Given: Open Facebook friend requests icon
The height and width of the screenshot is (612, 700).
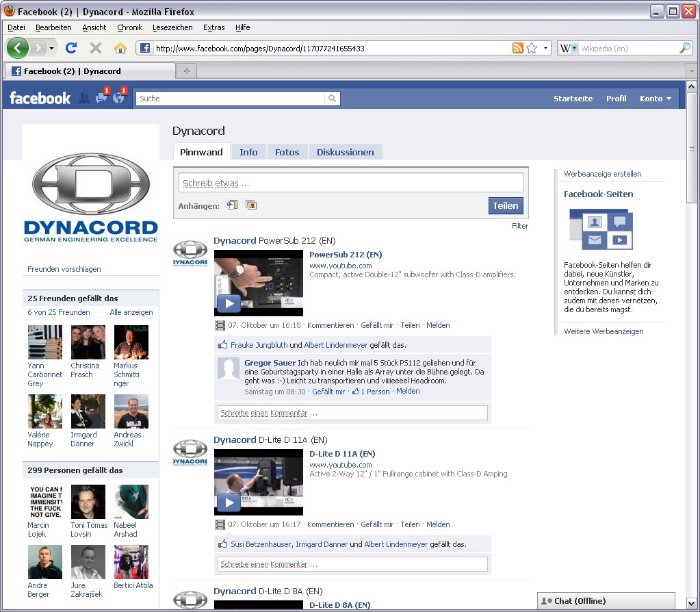Looking at the screenshot, I should tap(84, 98).
